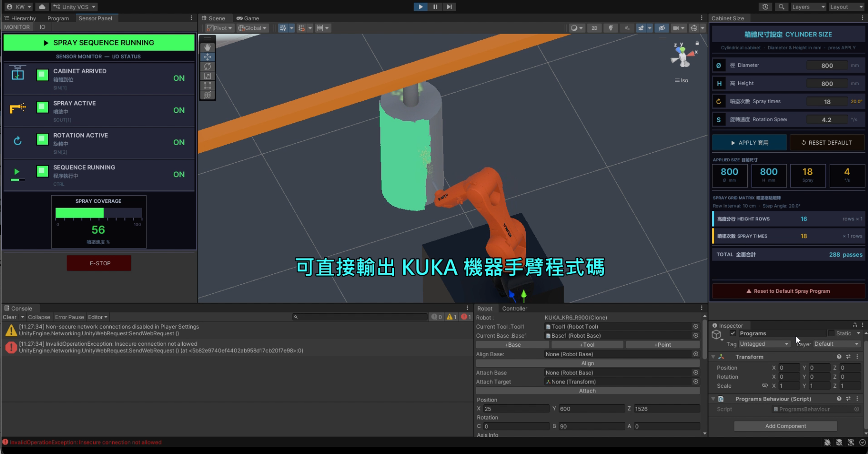Open the Undo History icon
Image resolution: width=868 pixels, height=454 pixels.
coord(765,7)
